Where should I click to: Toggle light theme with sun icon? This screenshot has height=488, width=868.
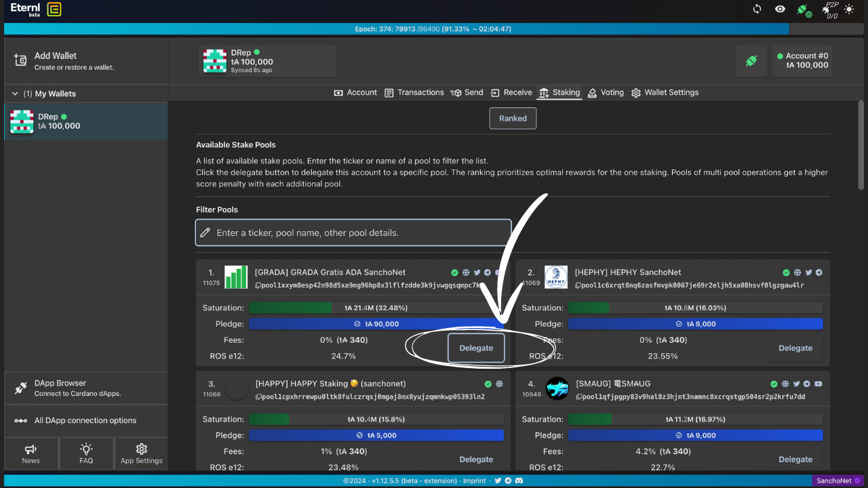click(x=849, y=9)
